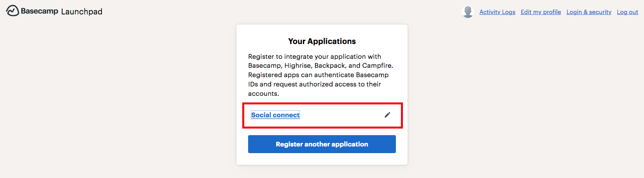This screenshot has height=178, width=644.
Task: Click the word integrate in the description
Action: pos(298,56)
